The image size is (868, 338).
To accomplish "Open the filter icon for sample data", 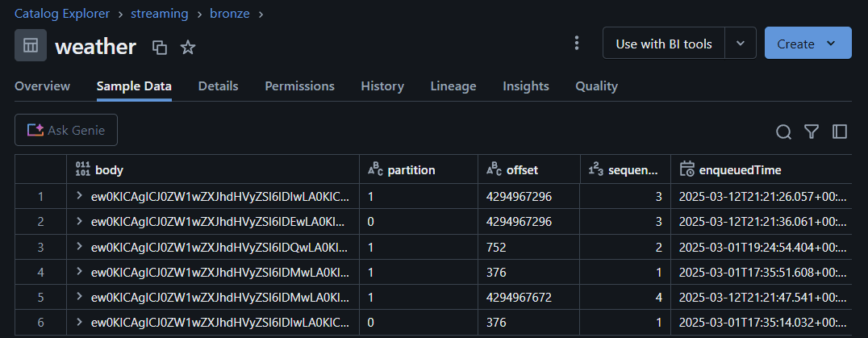I will pyautogui.click(x=812, y=131).
